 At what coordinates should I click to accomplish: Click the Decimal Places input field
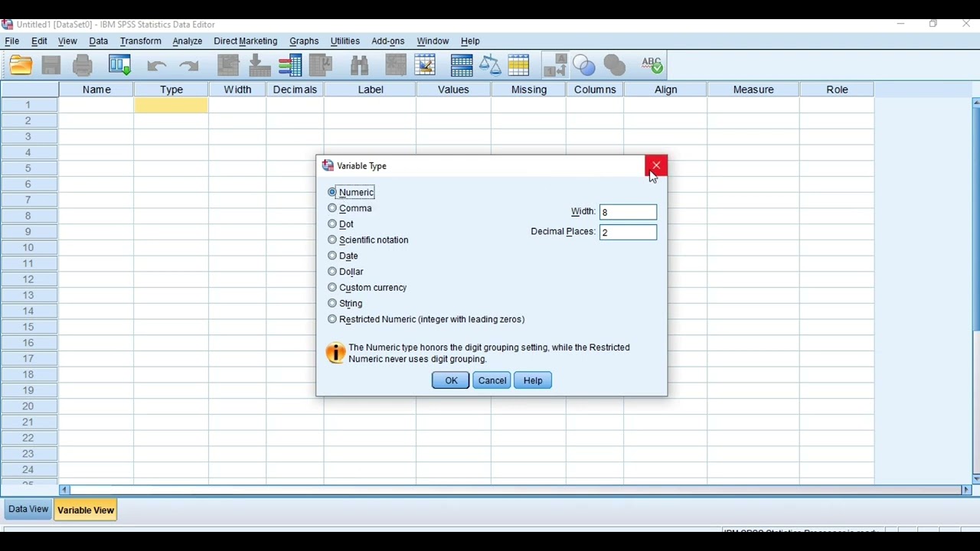point(628,232)
